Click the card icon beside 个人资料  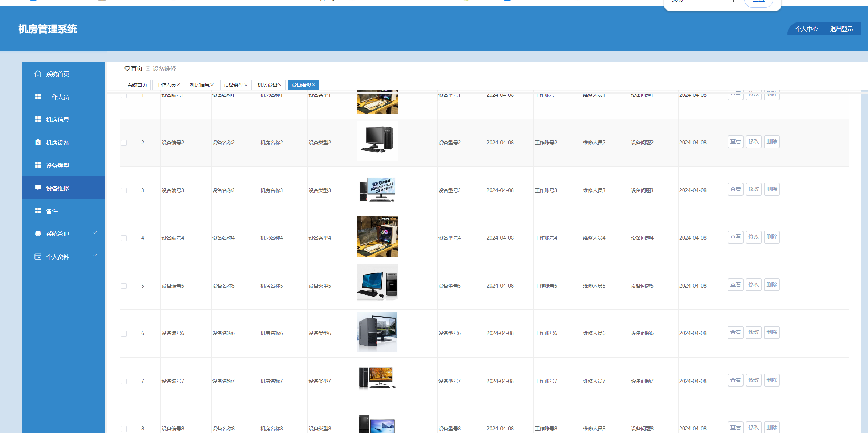pyautogui.click(x=38, y=257)
